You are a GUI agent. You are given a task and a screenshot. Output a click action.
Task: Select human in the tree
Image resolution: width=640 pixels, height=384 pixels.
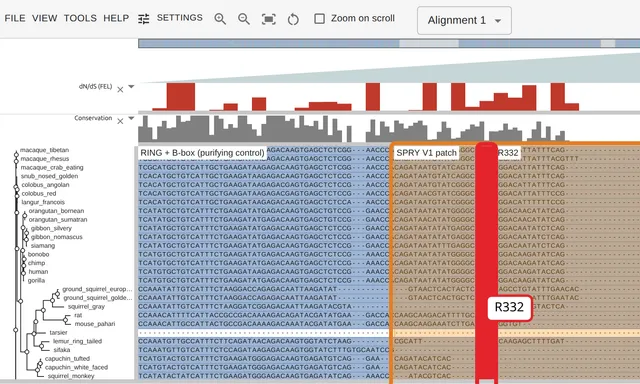click(x=38, y=271)
